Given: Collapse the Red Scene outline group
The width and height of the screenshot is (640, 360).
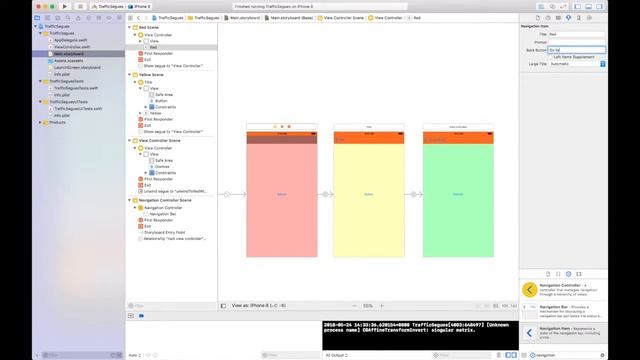Looking at the screenshot, I should [130, 27].
